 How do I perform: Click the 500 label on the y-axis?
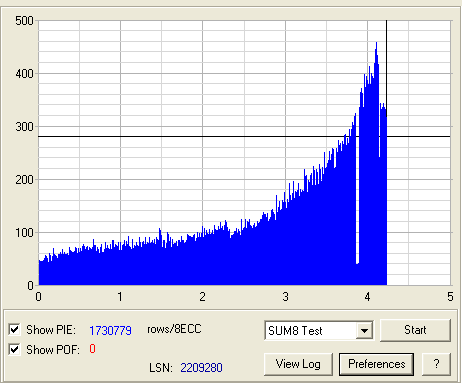click(24, 21)
